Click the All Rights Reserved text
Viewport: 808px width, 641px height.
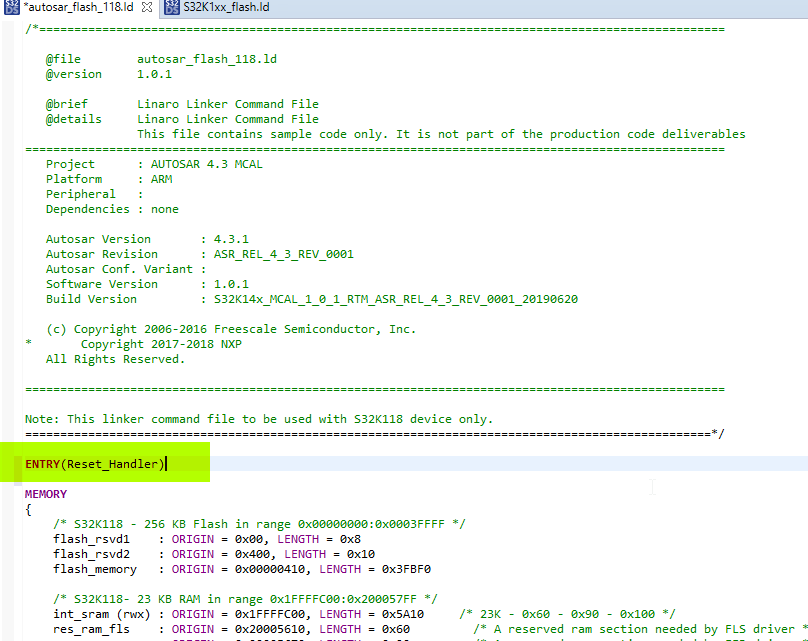click(x=115, y=359)
